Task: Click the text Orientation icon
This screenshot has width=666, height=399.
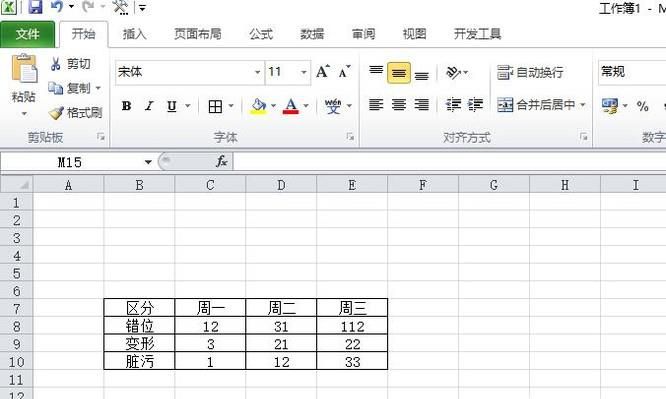Action: coord(454,72)
